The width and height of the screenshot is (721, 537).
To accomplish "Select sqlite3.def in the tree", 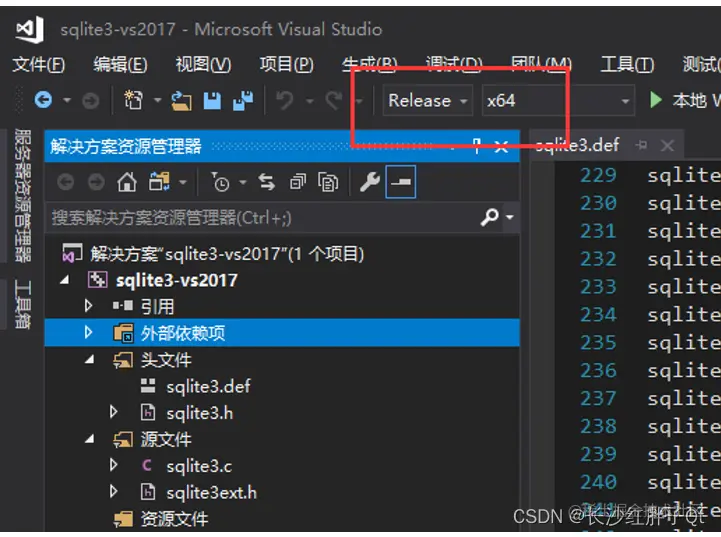I will [x=208, y=386].
